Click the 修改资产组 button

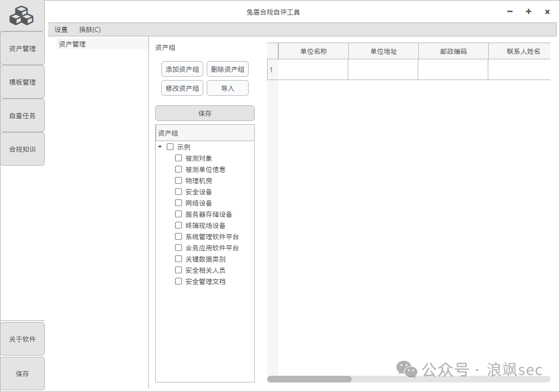coord(182,88)
